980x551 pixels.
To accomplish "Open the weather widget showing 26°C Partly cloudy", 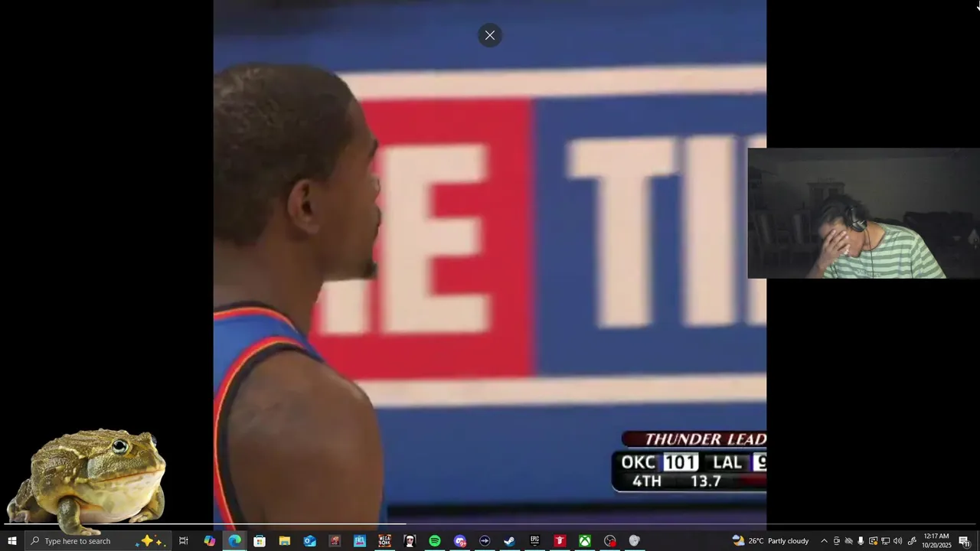I will pyautogui.click(x=770, y=541).
